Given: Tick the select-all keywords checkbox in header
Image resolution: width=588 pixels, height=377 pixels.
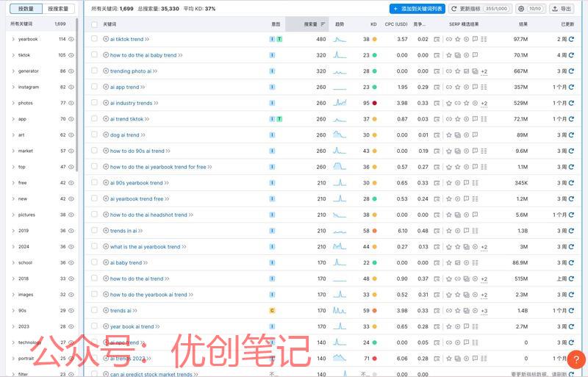Looking at the screenshot, I should (95, 24).
